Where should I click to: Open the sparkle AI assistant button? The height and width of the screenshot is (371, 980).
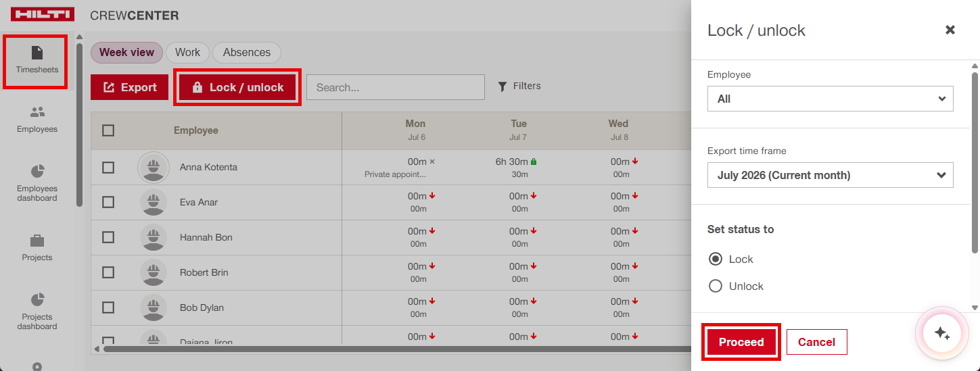tap(942, 333)
